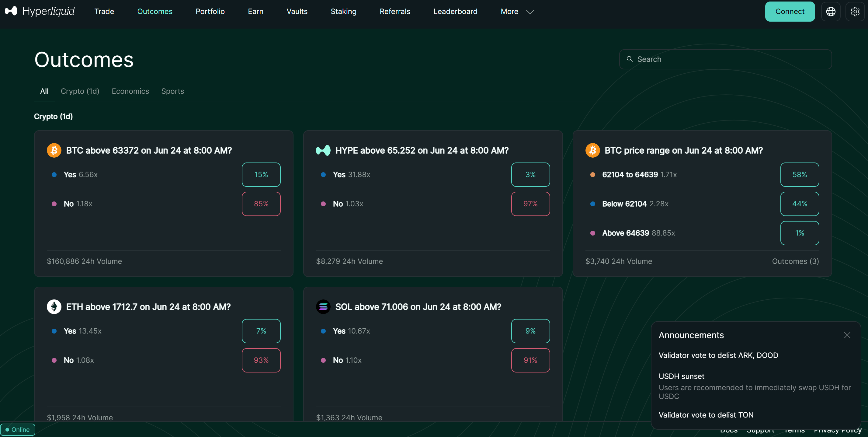
Task: Switch to the Sports tab
Action: pyautogui.click(x=172, y=91)
